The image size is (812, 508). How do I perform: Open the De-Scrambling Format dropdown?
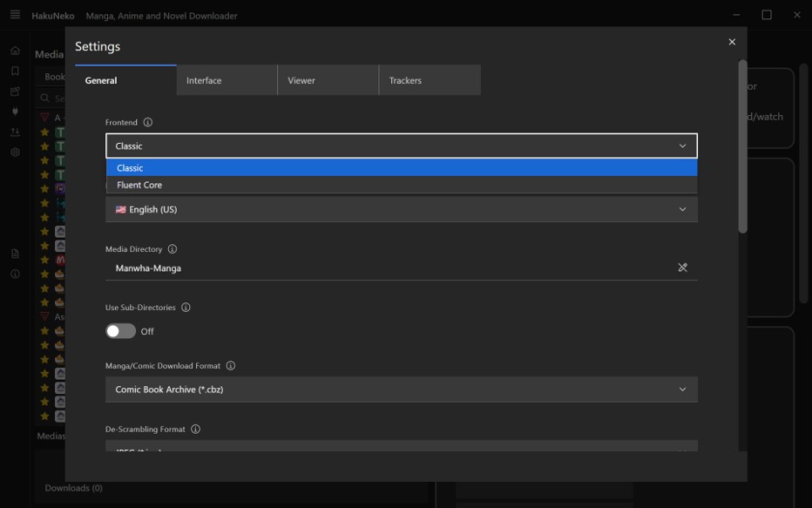(402, 446)
